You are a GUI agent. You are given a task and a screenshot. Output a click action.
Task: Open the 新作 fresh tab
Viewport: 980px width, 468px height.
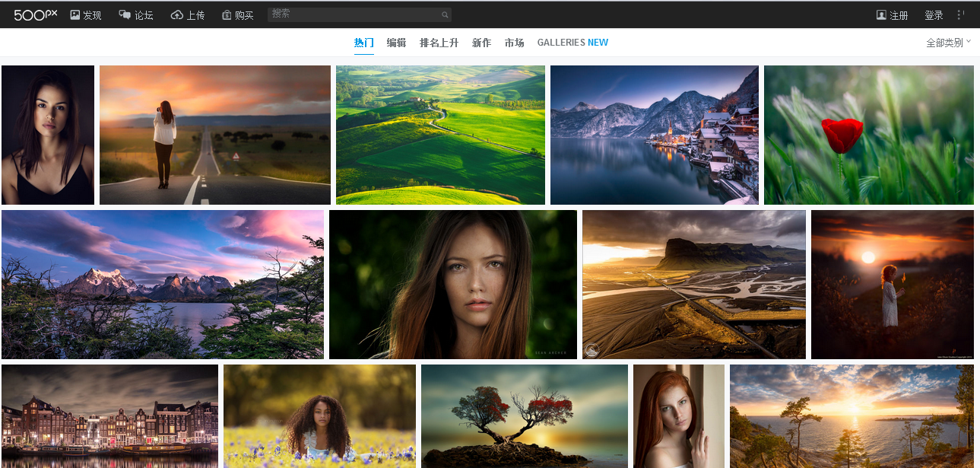(481, 43)
